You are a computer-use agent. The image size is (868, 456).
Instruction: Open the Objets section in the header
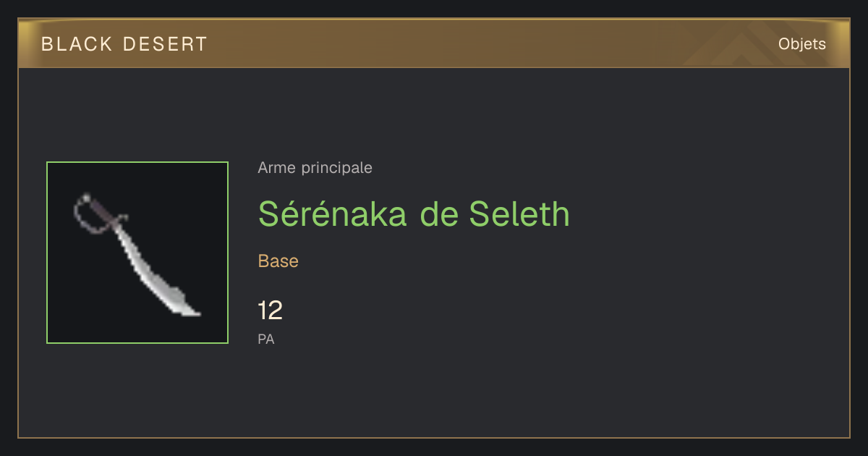pyautogui.click(x=802, y=44)
